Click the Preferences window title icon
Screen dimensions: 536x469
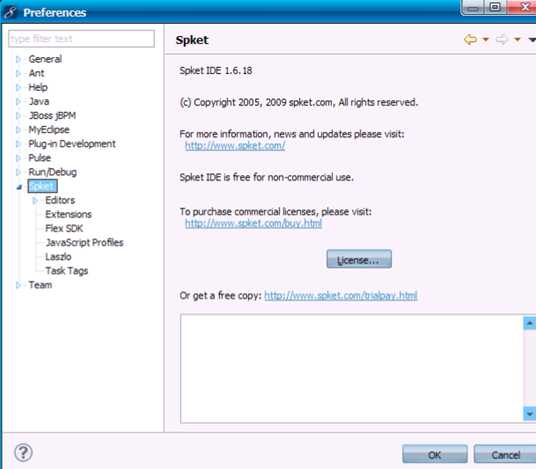tap(10, 12)
